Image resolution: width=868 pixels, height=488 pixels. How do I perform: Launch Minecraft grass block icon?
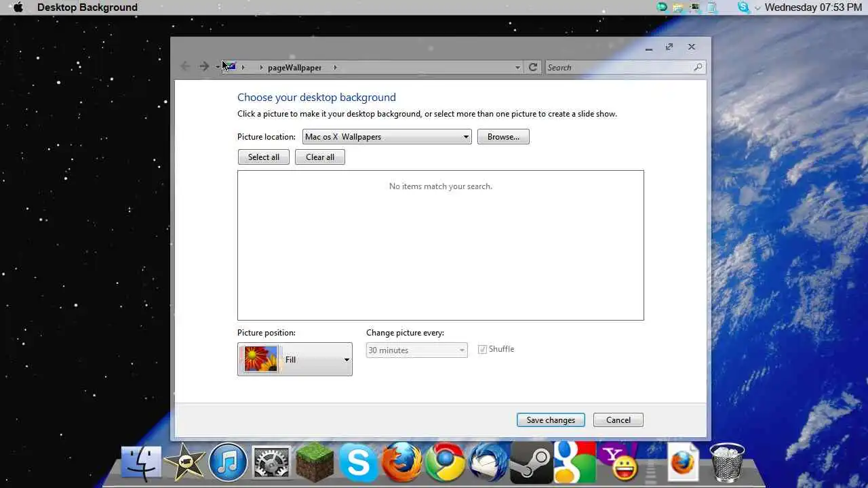[x=315, y=463]
